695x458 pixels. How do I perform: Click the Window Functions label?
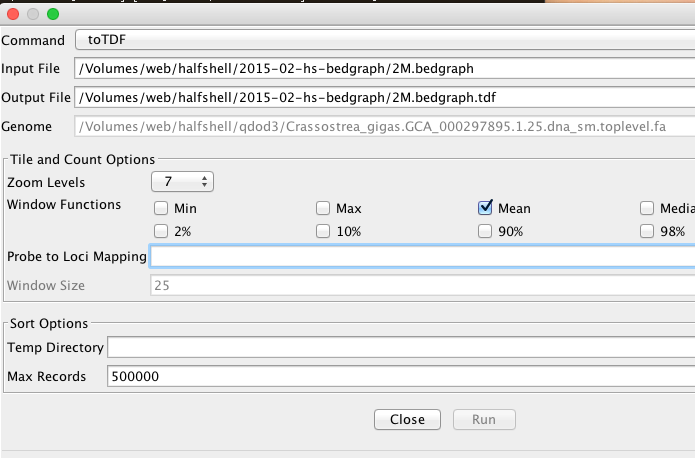point(64,204)
